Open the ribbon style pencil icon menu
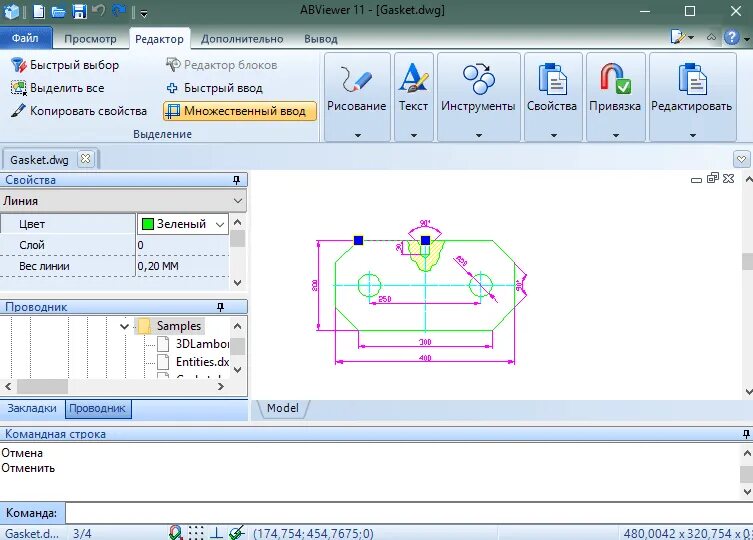The height and width of the screenshot is (540, 753). 682,37
